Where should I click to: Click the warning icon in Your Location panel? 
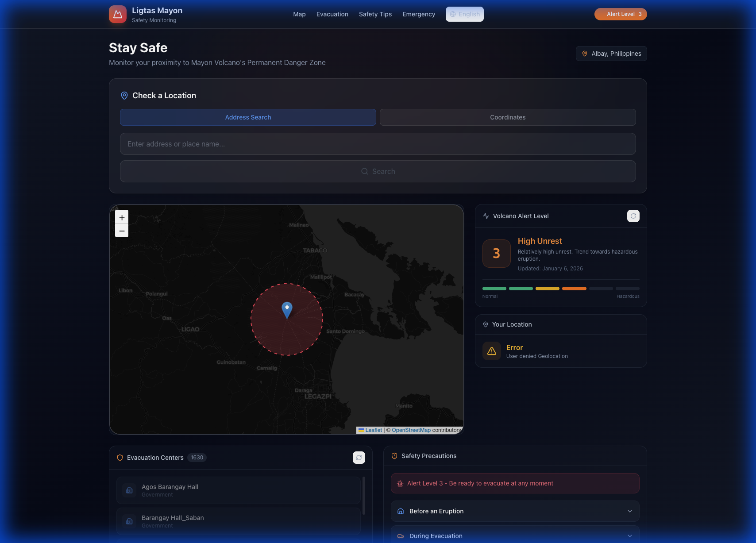pos(491,350)
